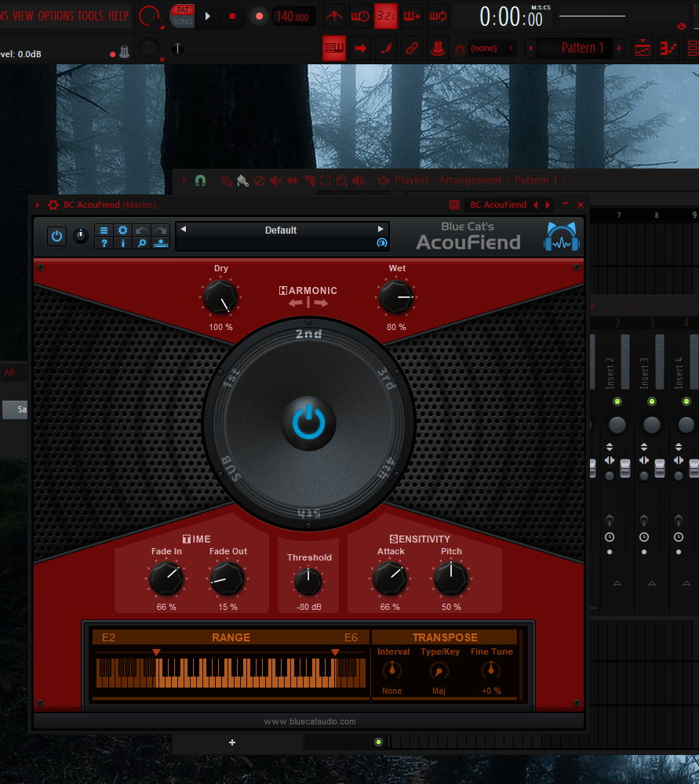Click the Wet knob at 80 %
The image size is (699, 784).
396,297
